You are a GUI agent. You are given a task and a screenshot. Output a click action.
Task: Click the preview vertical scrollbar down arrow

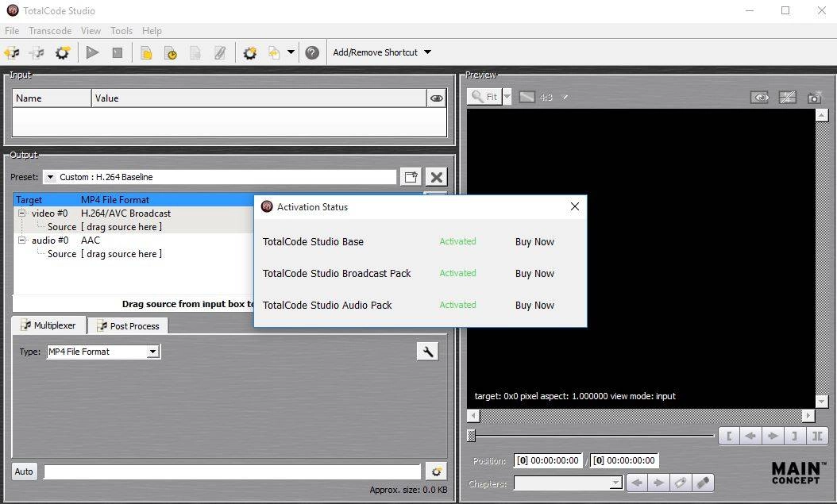[x=822, y=402]
